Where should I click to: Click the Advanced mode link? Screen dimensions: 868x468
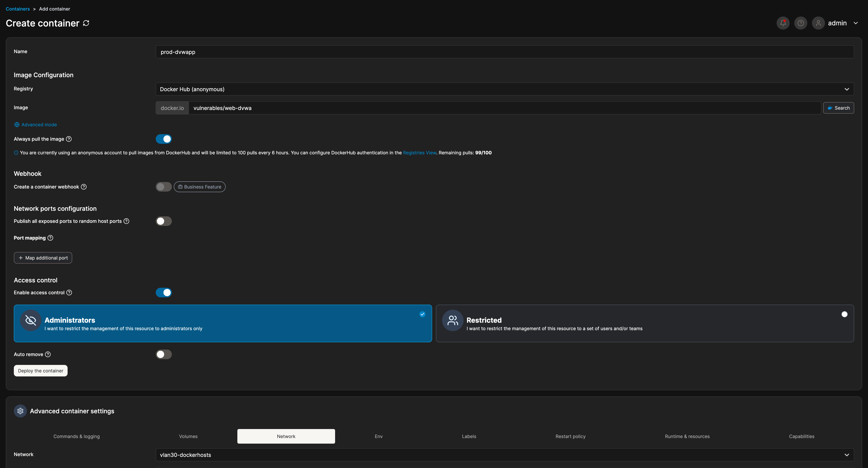point(39,125)
